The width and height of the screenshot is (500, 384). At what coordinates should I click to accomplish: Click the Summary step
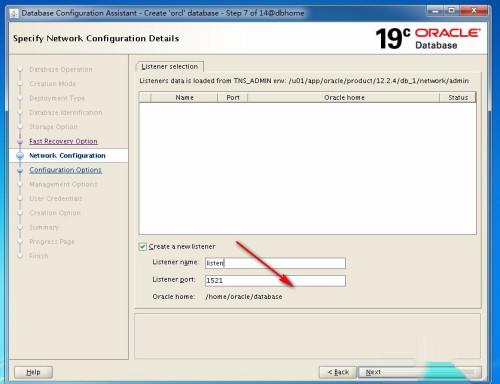[44, 227]
